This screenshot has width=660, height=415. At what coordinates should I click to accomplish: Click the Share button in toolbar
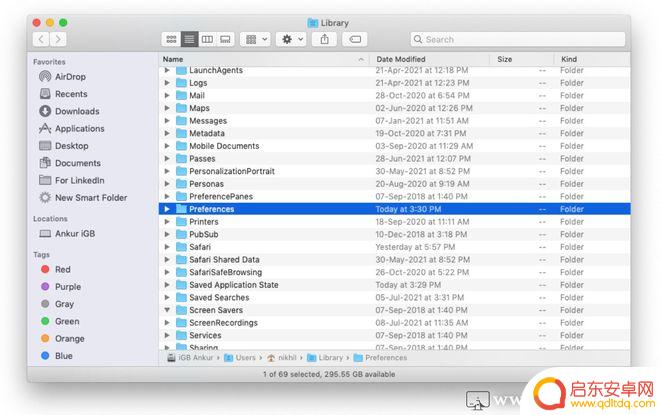[x=325, y=40]
